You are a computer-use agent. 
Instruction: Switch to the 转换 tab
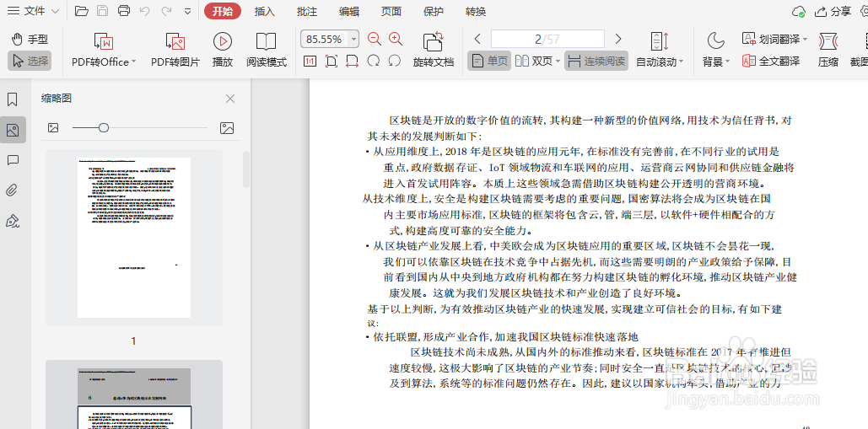coord(476,12)
